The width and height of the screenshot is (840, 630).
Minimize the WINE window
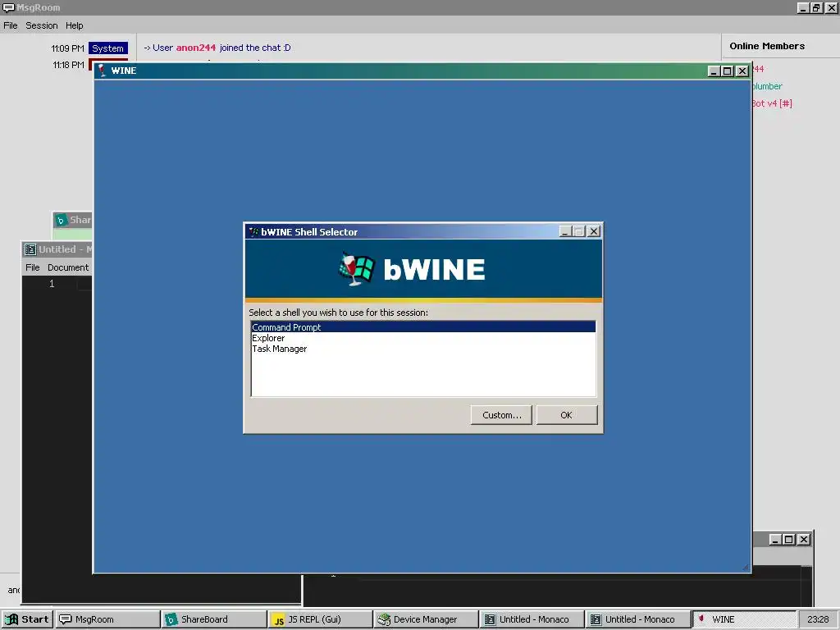pos(714,71)
